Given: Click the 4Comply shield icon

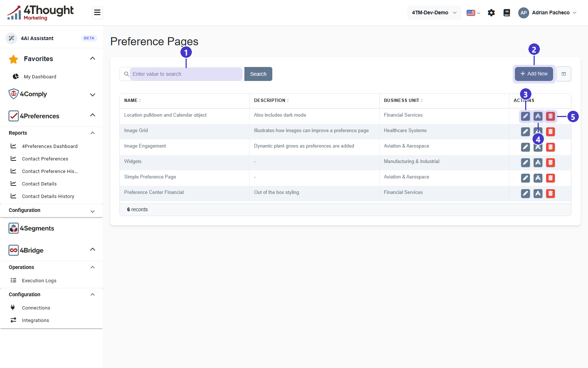Looking at the screenshot, I should 14,94.
